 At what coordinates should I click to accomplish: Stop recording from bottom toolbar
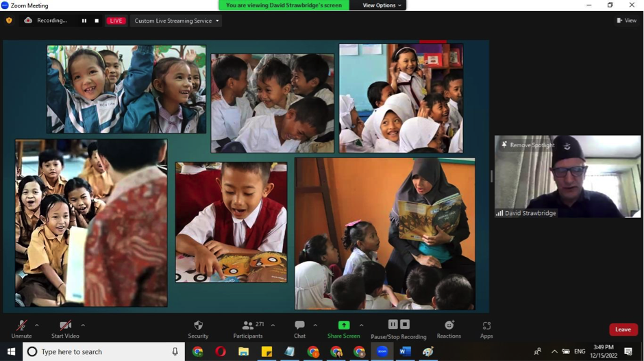point(405,325)
